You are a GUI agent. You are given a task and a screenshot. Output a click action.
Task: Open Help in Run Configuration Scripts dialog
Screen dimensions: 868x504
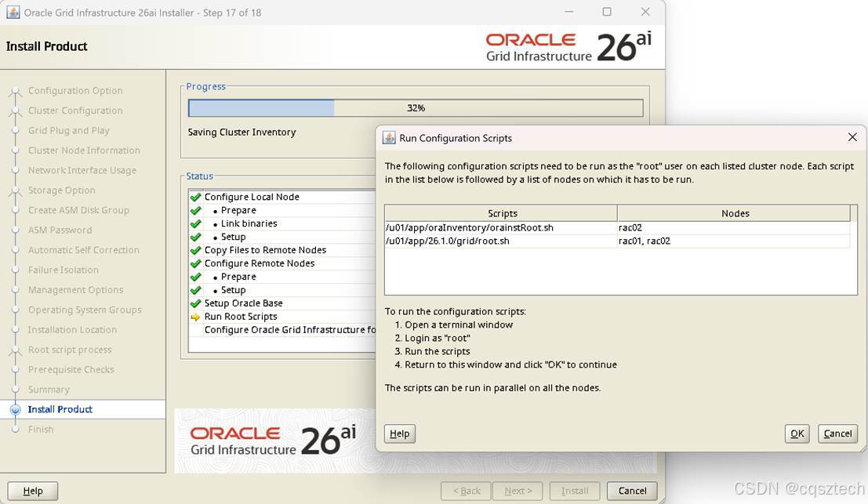399,433
